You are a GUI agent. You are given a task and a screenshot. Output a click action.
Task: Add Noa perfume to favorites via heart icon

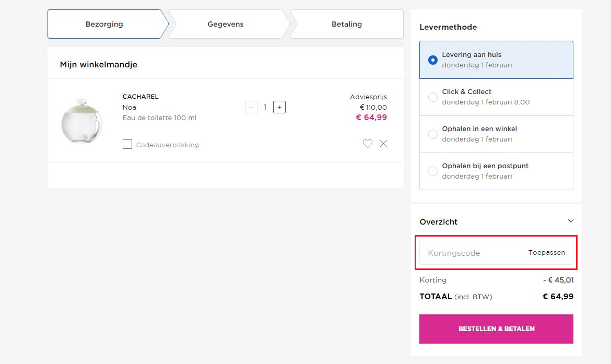(x=367, y=143)
